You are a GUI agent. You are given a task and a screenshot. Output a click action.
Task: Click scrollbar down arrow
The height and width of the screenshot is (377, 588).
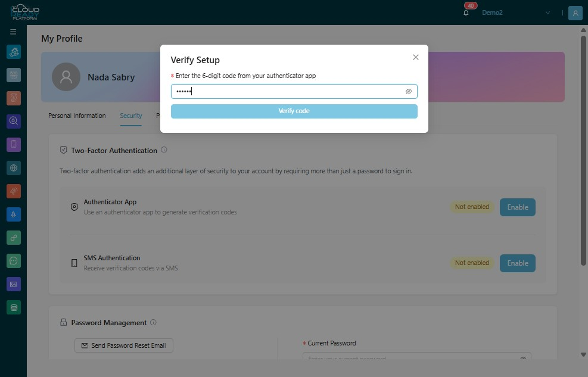tap(583, 354)
